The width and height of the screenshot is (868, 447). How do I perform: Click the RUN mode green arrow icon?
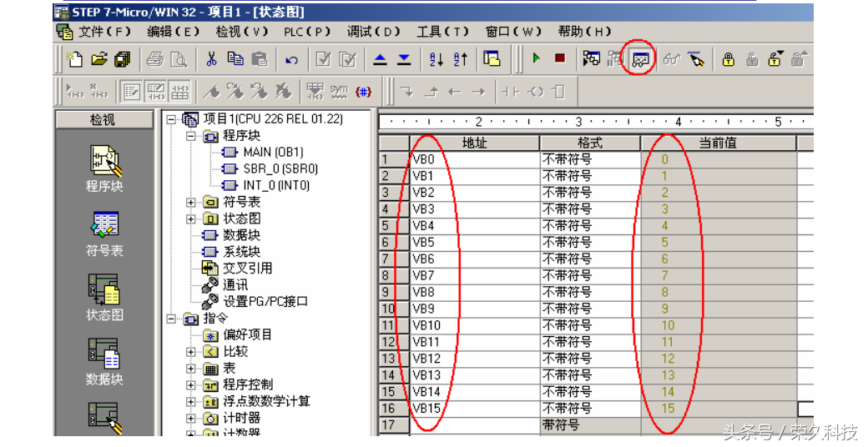coord(537,59)
